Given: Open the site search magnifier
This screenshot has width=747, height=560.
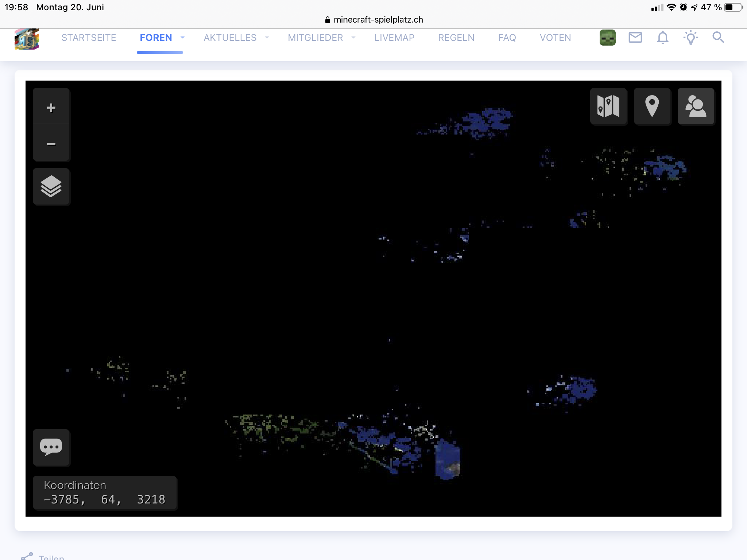Looking at the screenshot, I should 718,38.
